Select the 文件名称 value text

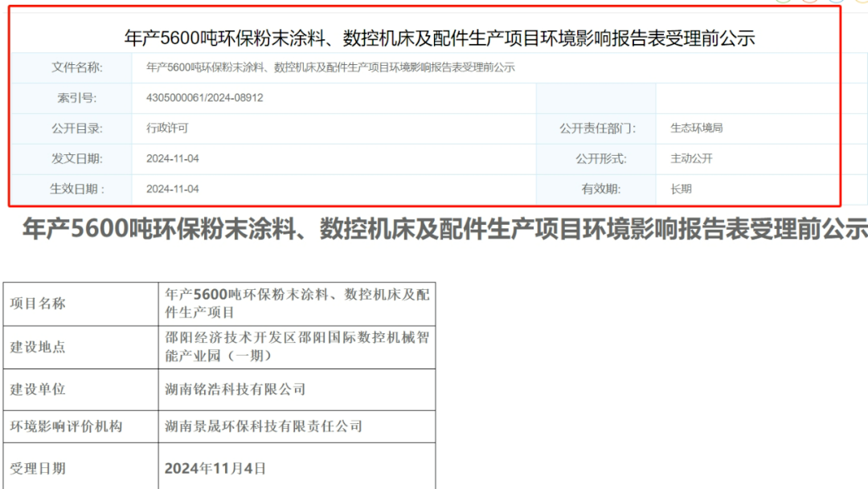[330, 67]
